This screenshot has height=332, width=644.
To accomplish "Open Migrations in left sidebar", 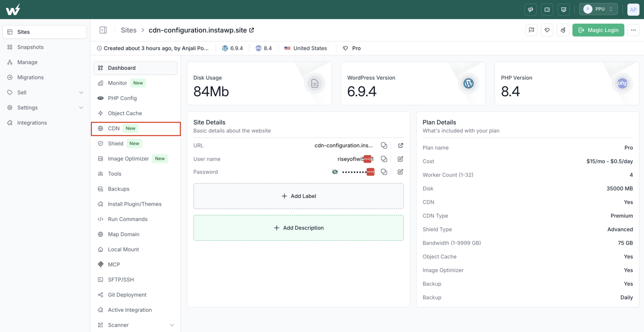I will (44, 77).
